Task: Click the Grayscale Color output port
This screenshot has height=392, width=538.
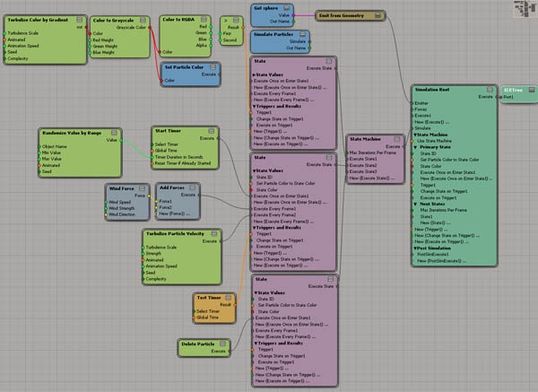Action: point(150,28)
